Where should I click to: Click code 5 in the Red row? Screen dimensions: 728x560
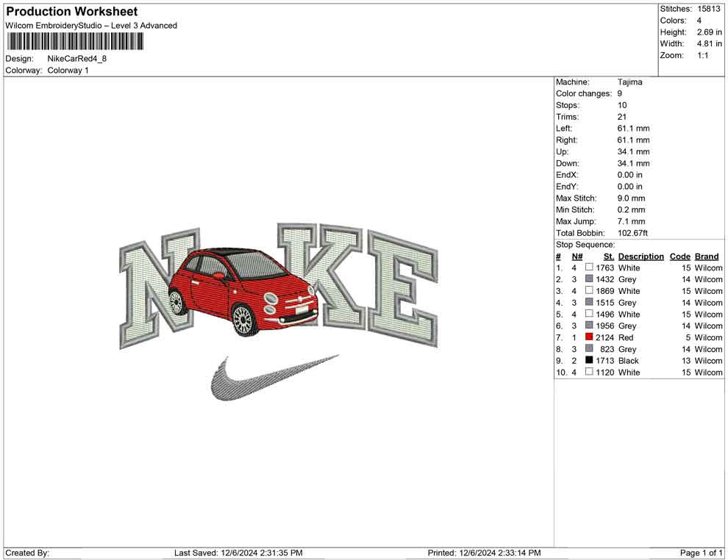[x=688, y=337]
